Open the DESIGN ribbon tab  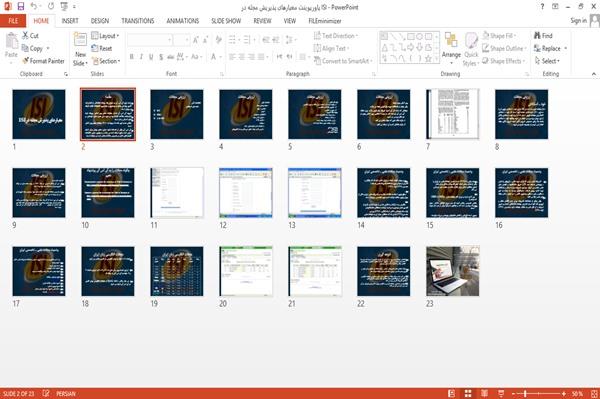coord(100,21)
